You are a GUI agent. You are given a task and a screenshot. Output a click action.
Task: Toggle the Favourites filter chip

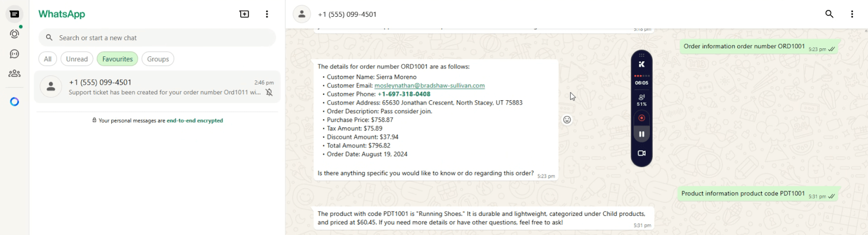tap(117, 59)
